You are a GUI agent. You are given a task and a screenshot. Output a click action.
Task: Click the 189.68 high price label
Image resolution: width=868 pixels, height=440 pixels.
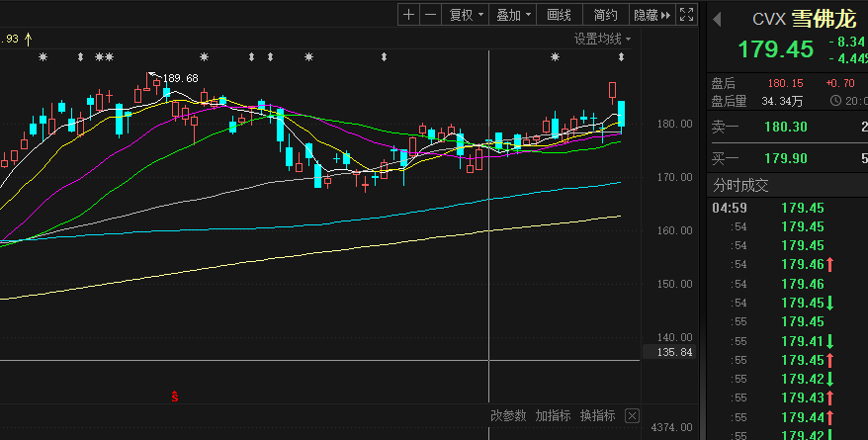click(179, 78)
